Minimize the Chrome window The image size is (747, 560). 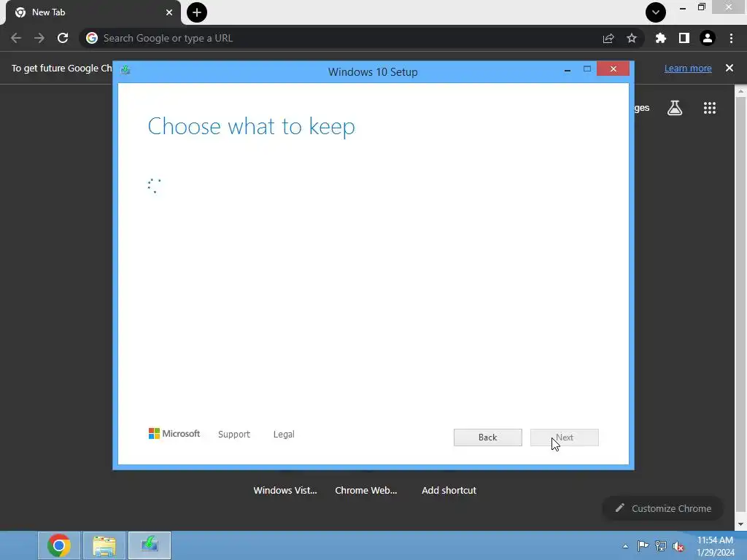coord(683,8)
